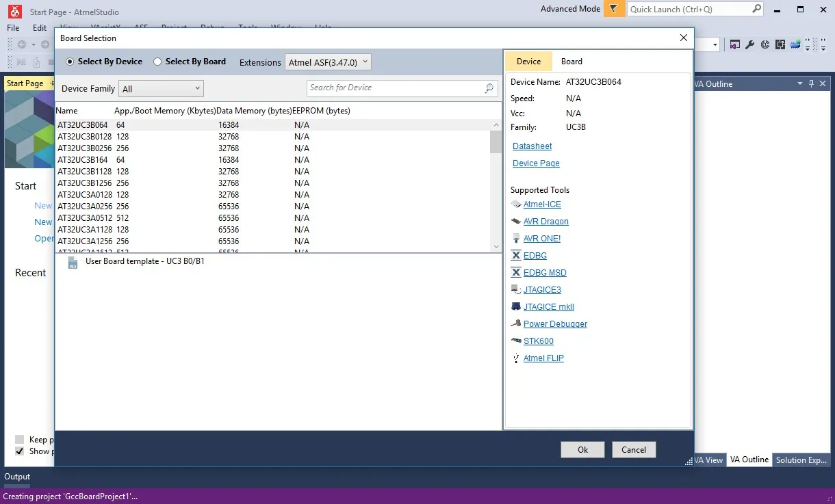The height and width of the screenshot is (504, 835).
Task: Click the STK600 tool icon
Action: point(516,341)
